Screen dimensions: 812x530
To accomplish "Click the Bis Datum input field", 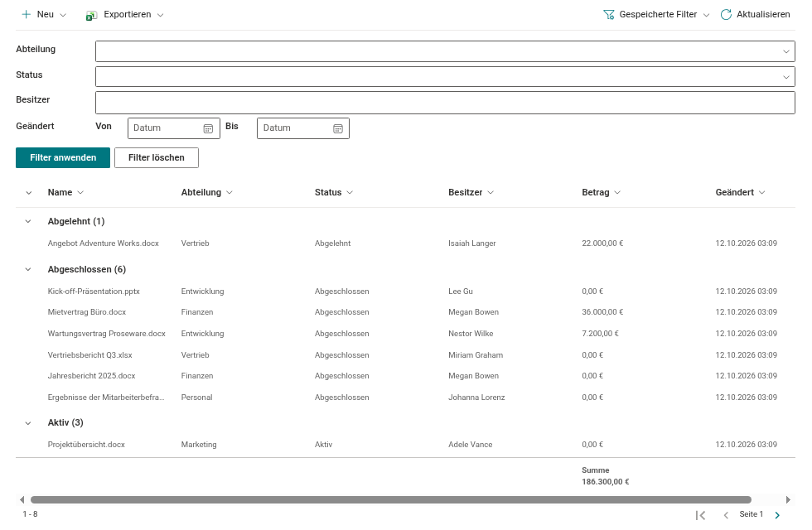I will pos(303,128).
